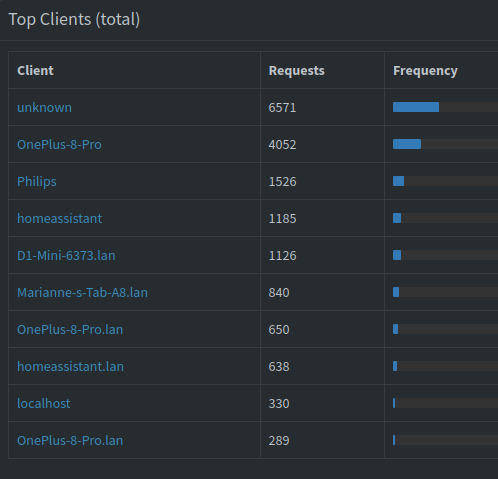Click the 840 requests cell
Screen dimensions: 498x479
(279, 292)
